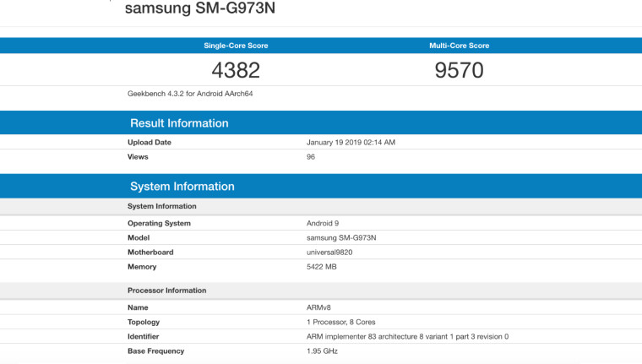This screenshot has height=364, width=642.
Task: Click the Base Frequency label
Action: point(155,351)
